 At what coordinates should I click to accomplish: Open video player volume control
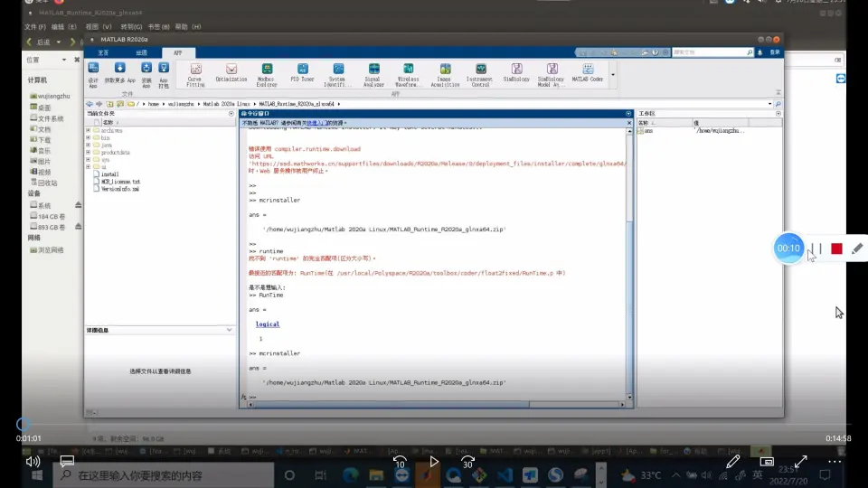coord(33,461)
